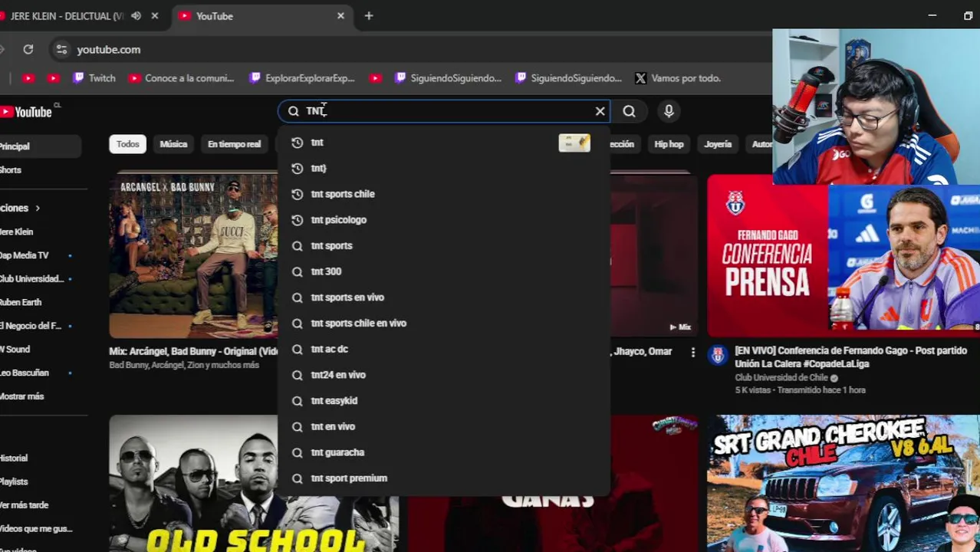980x552 pixels.
Task: Open the Vamos por todo. bookmark
Action: [678, 78]
